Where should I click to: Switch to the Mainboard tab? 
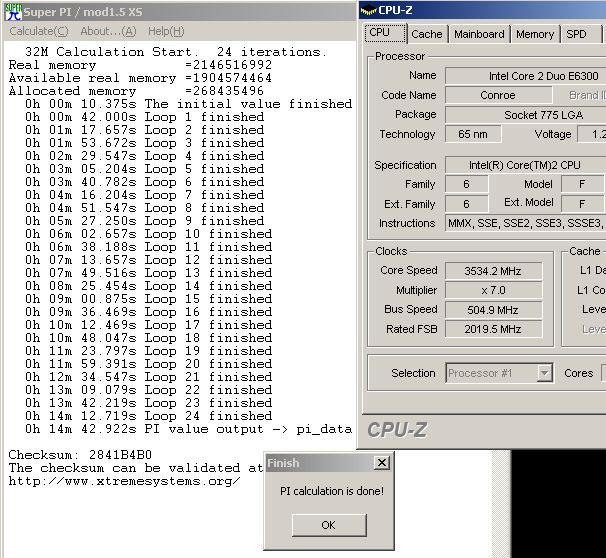point(479,34)
